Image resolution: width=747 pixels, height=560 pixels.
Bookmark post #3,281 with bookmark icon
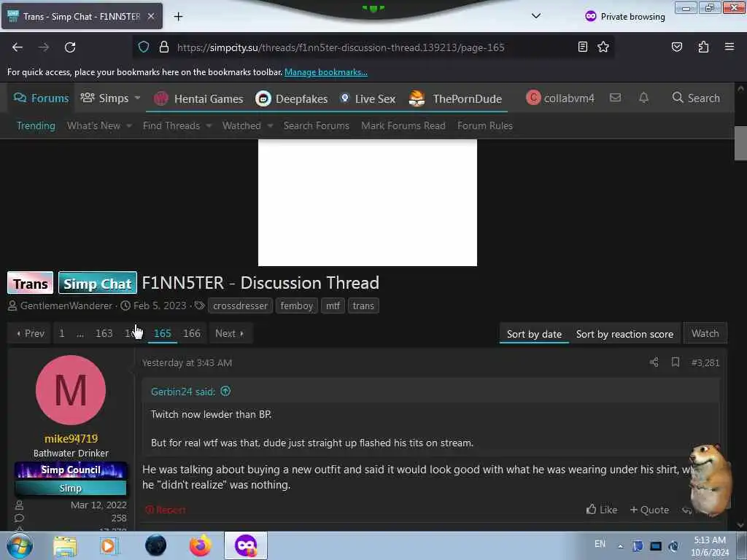pyautogui.click(x=675, y=362)
